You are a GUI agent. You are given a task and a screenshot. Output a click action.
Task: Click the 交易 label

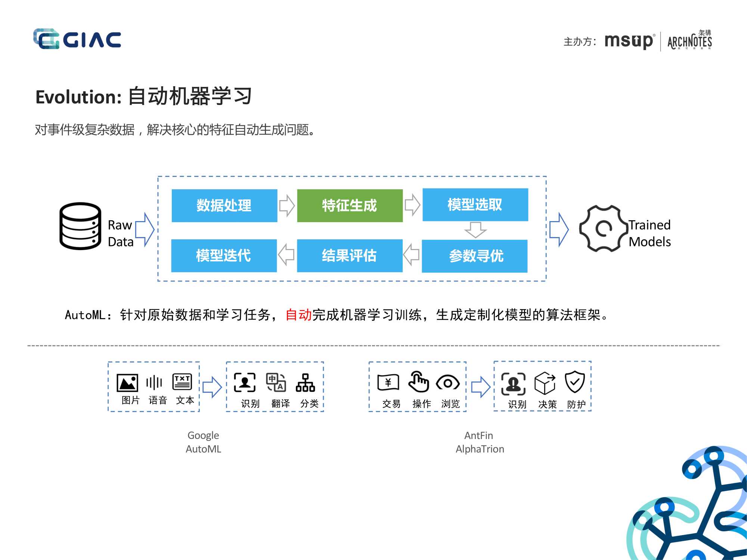click(x=391, y=404)
